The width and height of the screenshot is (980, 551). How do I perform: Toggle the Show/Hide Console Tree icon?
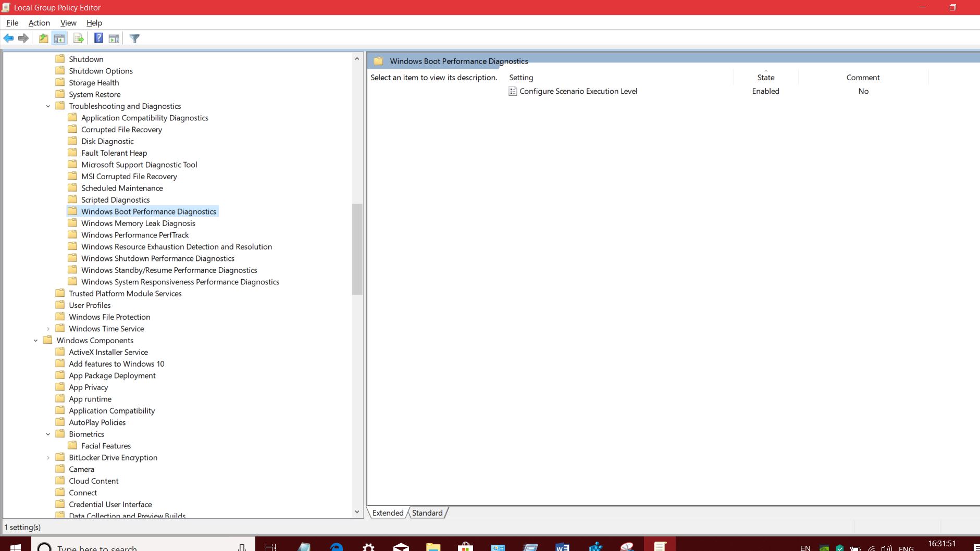59,38
